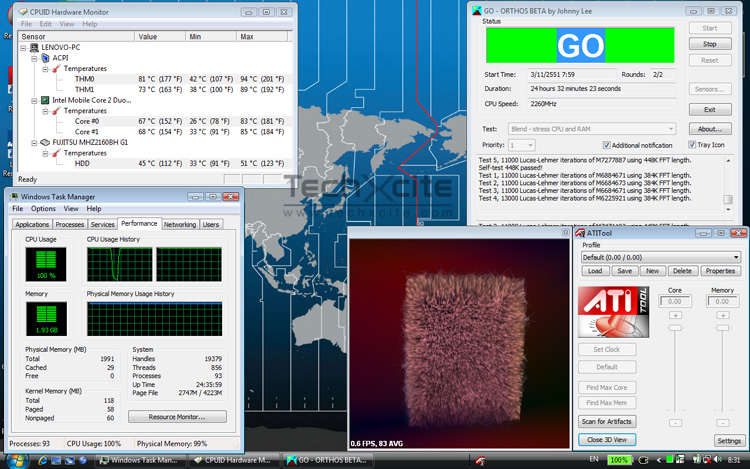Screen dimensions: 750x469
Task: Open File menu in CPUID Hardware Monitor
Action: click(26, 24)
